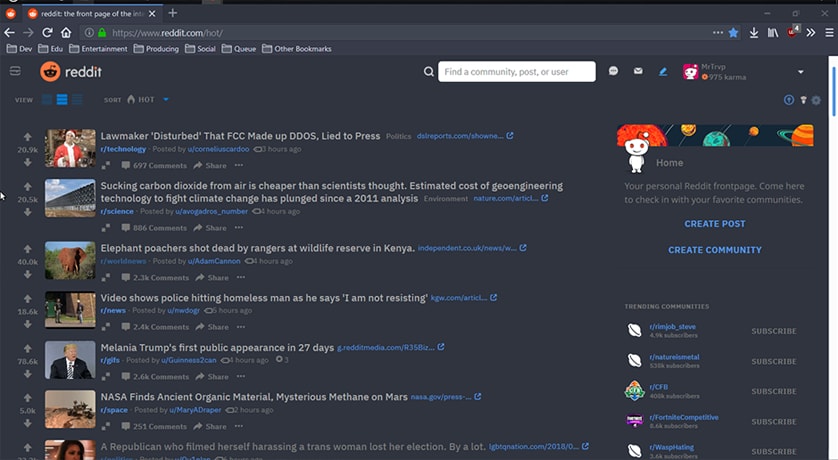Image resolution: width=838 pixels, height=460 pixels.
Task: Open the elephant post thumbnail
Action: (x=70, y=260)
